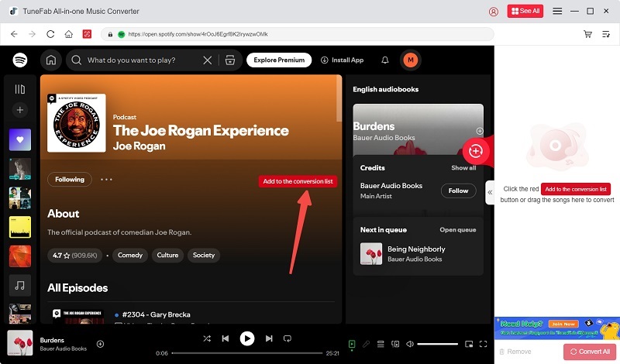Toggle Now Playing view icon
This screenshot has width=620, height=364.
[352, 344]
